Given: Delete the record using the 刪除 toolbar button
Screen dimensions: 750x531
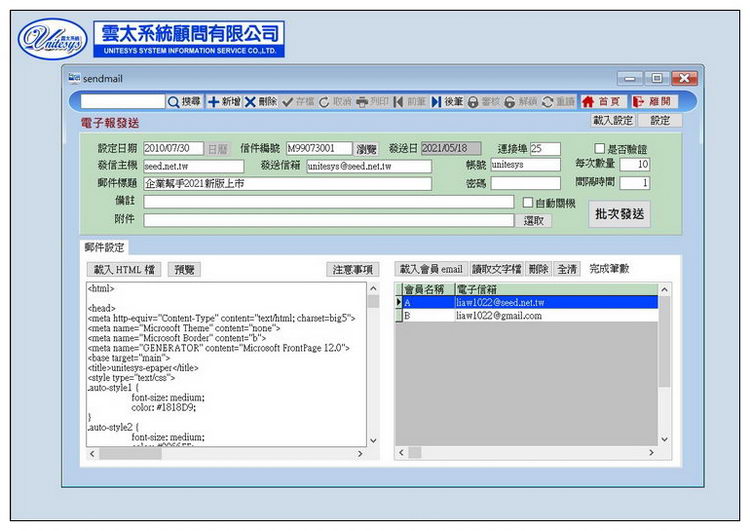Looking at the screenshot, I should [x=261, y=102].
